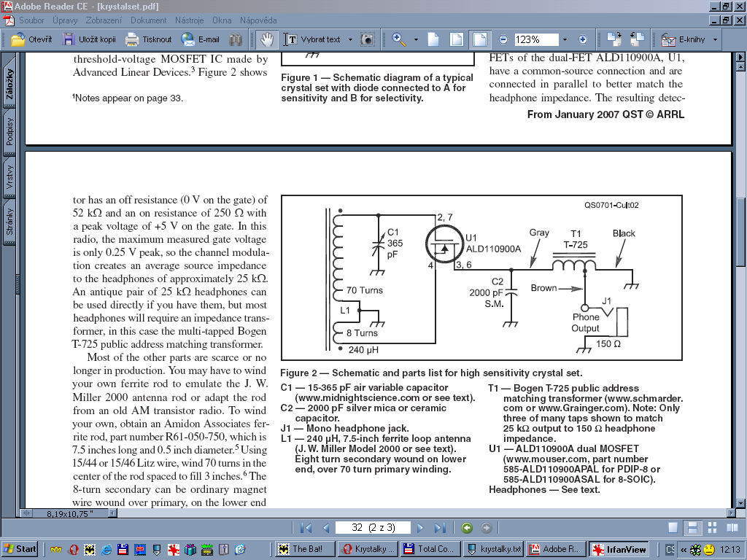The width and height of the screenshot is (747, 560).
Task: Open search with the binoculars icon
Action: pos(236,39)
